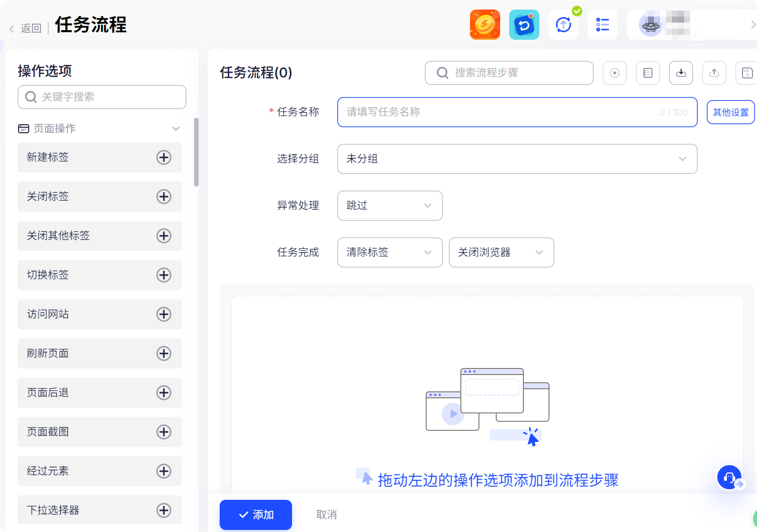The image size is (757, 532).
Task: Open the customer support headset icon
Action: click(729, 477)
